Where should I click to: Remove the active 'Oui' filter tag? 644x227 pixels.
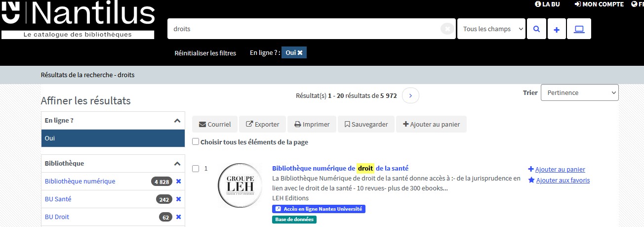coord(299,53)
